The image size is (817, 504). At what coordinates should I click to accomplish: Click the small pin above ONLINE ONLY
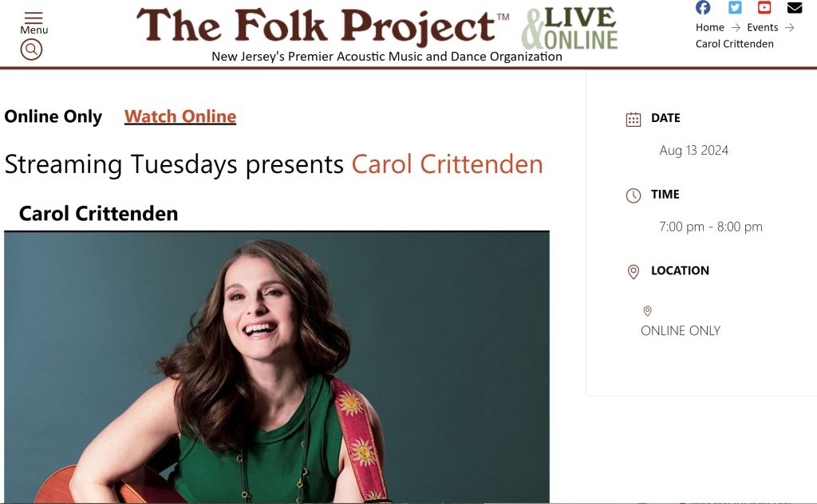[x=647, y=311]
